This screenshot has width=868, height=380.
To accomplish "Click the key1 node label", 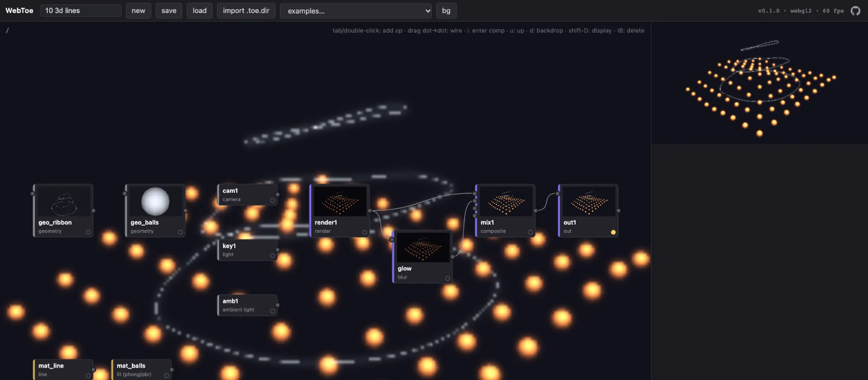I will [229, 246].
